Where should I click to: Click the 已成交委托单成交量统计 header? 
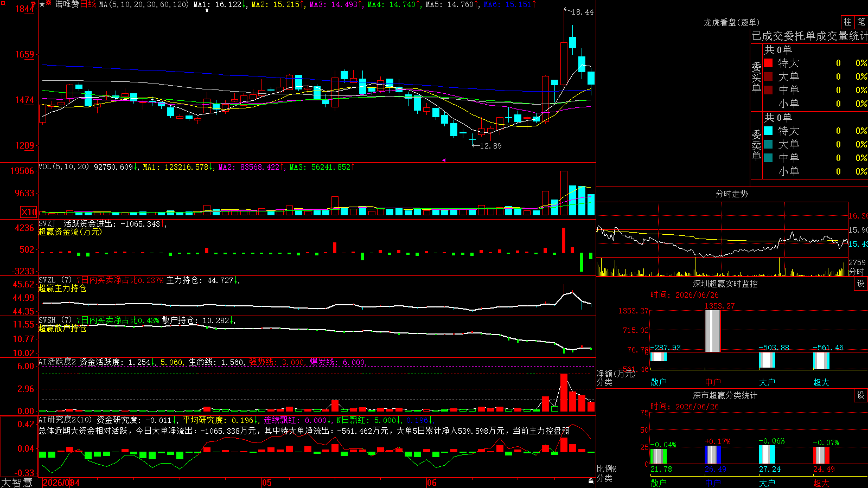coord(809,36)
